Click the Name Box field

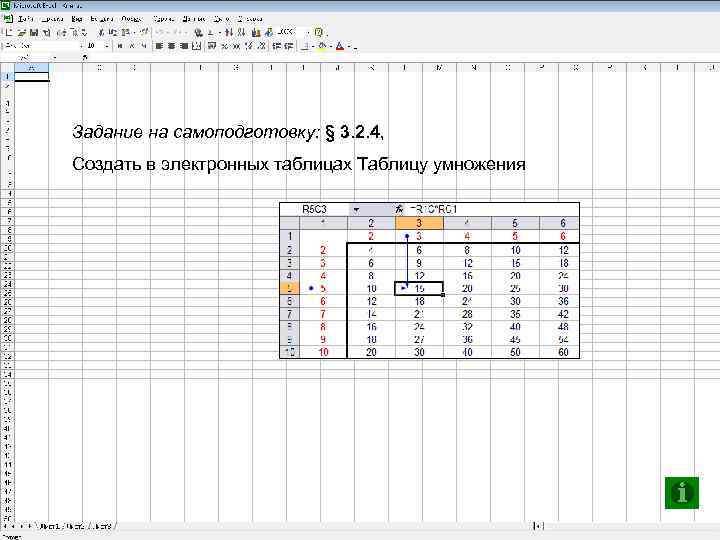27,57
